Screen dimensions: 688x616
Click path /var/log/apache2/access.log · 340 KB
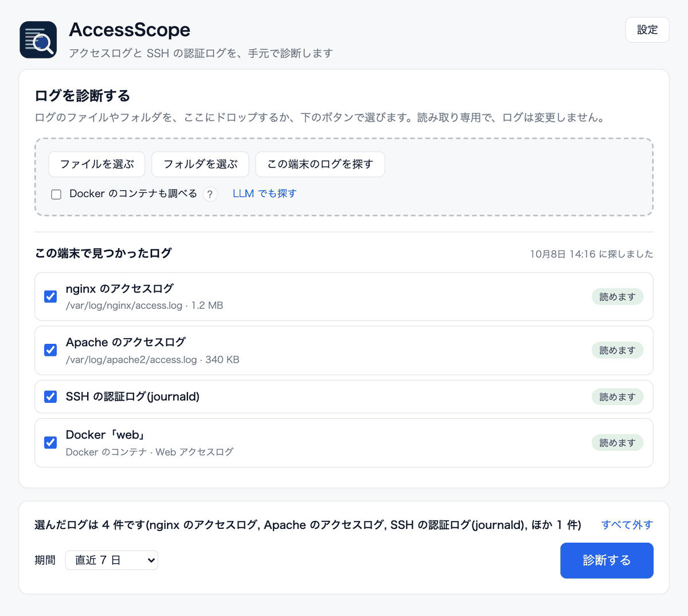pos(153,360)
